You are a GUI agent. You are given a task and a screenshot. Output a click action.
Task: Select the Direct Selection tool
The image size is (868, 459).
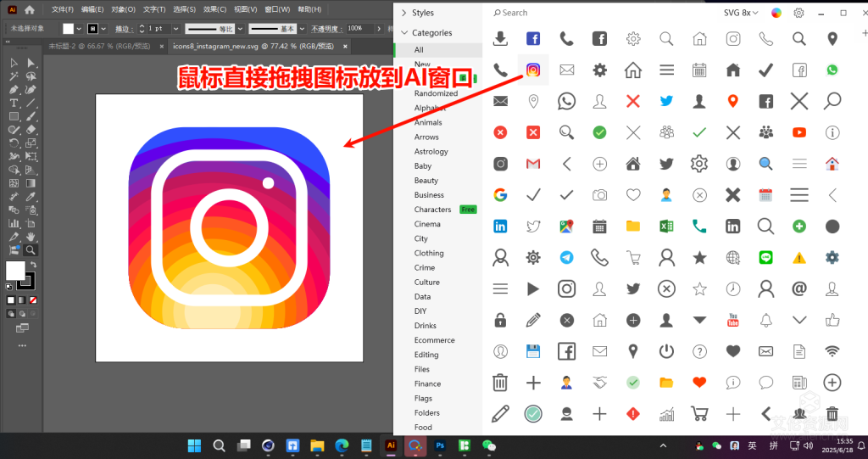31,63
